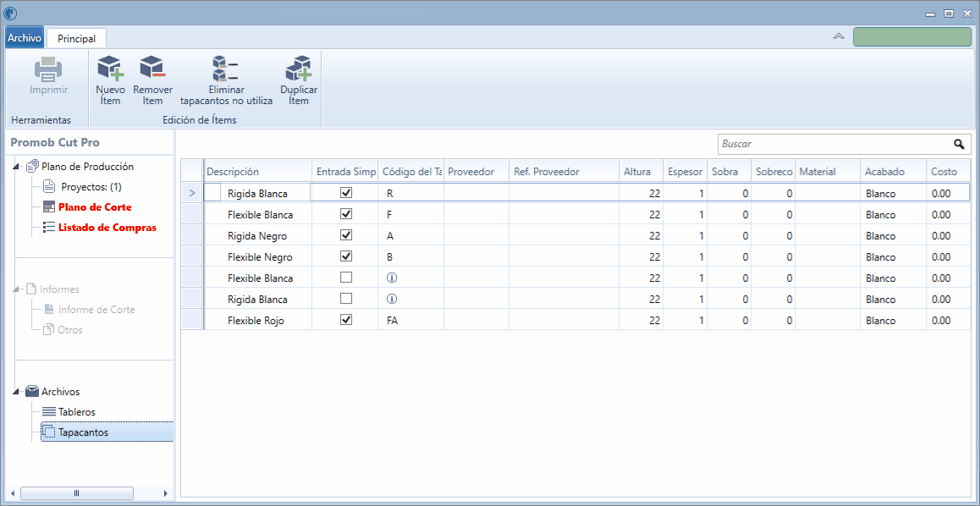Click the Plano de Corte icon
Image resolution: width=980 pixels, height=506 pixels.
(x=49, y=206)
